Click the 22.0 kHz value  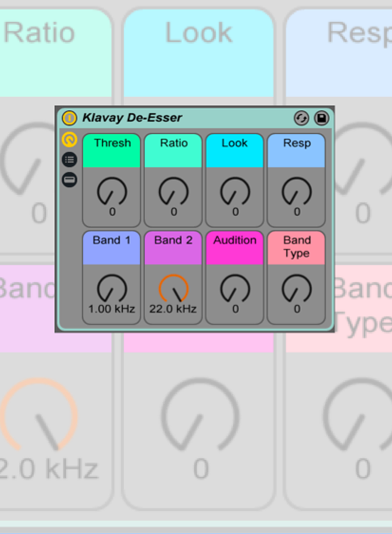(173, 309)
